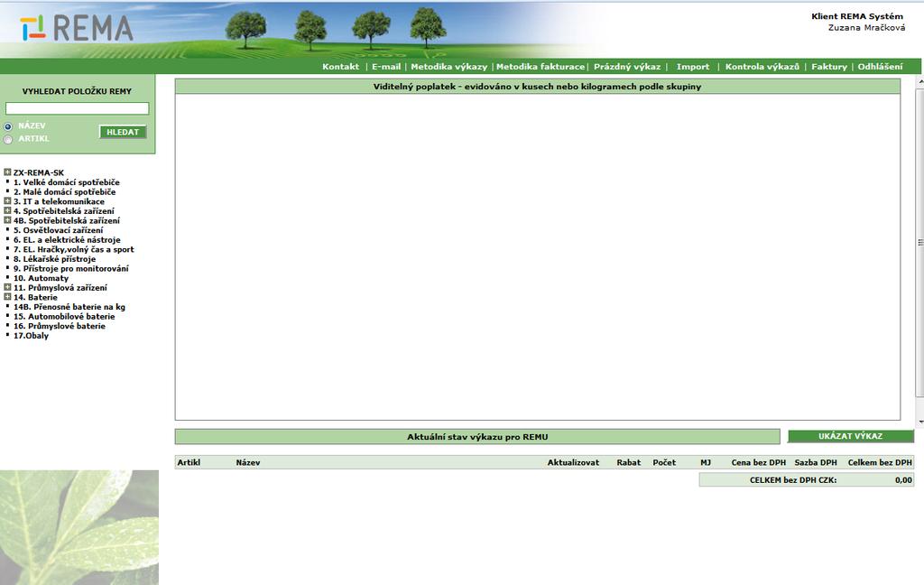Click the Cena bez DPH header
The width and height of the screenshot is (924, 585).
point(758,462)
